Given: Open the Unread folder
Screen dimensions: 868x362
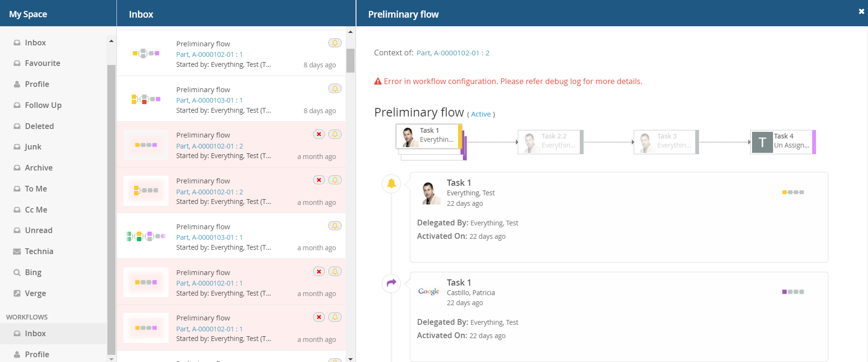Looking at the screenshot, I should pyautogui.click(x=39, y=230).
